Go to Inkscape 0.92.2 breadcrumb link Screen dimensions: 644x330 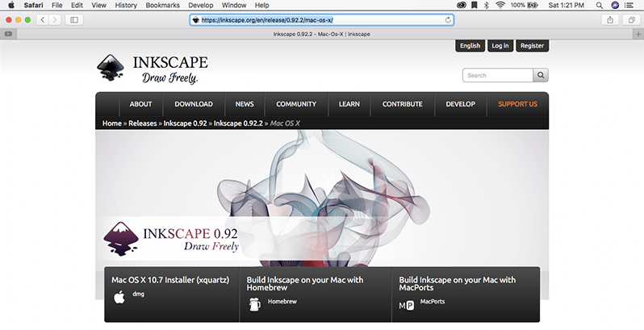(238, 123)
